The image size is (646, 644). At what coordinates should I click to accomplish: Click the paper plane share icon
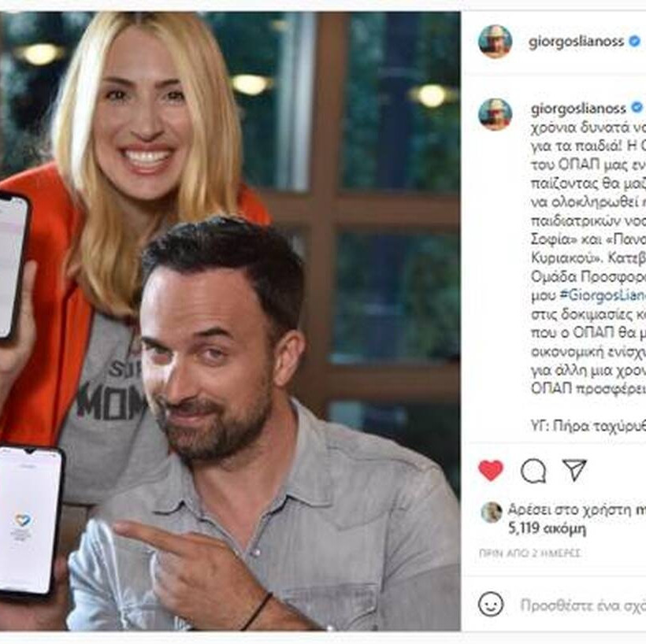coord(574,470)
